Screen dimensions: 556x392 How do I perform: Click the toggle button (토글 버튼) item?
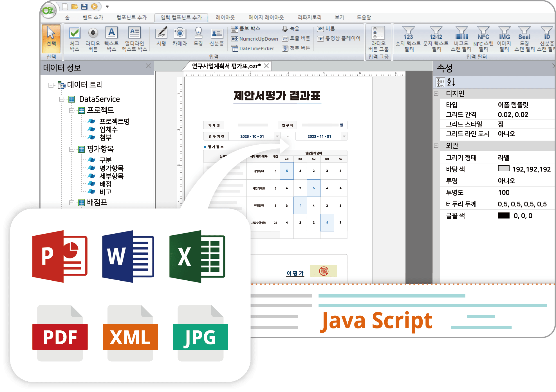[297, 39]
